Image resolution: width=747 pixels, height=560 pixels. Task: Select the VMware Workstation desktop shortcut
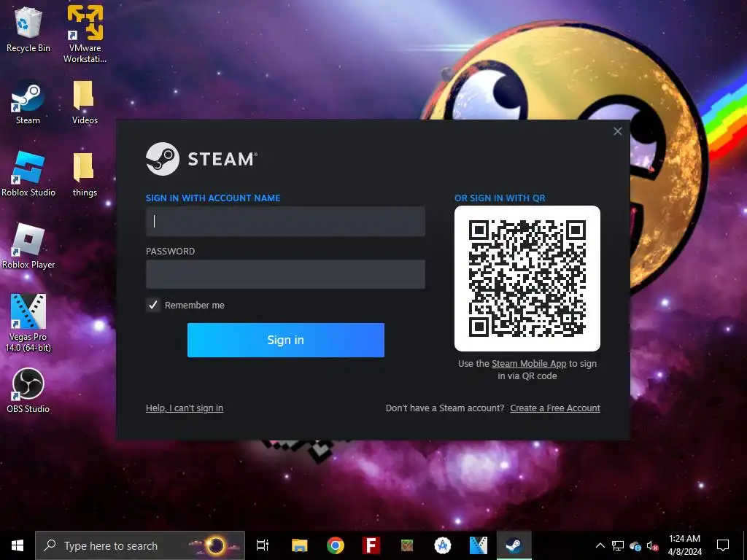click(85, 34)
